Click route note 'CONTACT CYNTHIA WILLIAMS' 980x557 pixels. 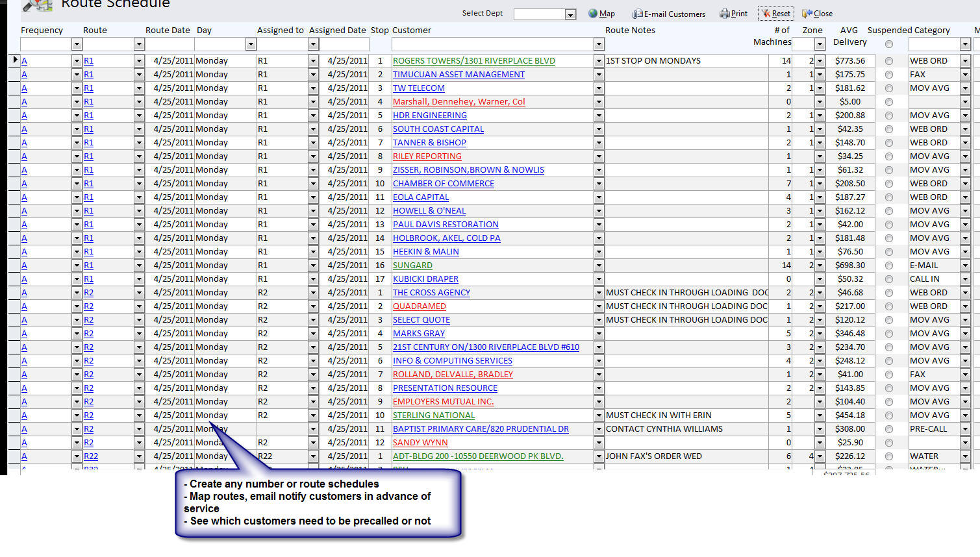(x=664, y=429)
